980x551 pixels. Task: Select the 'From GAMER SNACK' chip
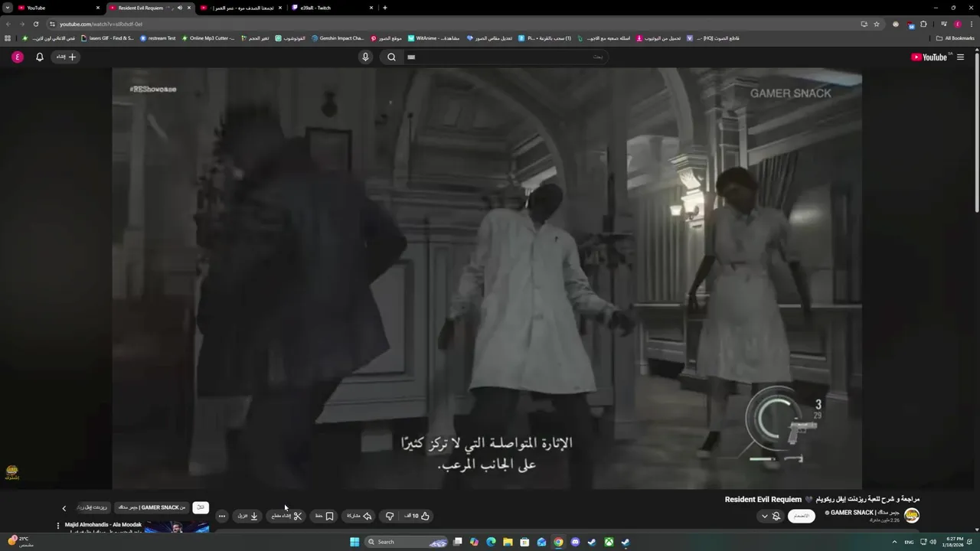point(152,507)
